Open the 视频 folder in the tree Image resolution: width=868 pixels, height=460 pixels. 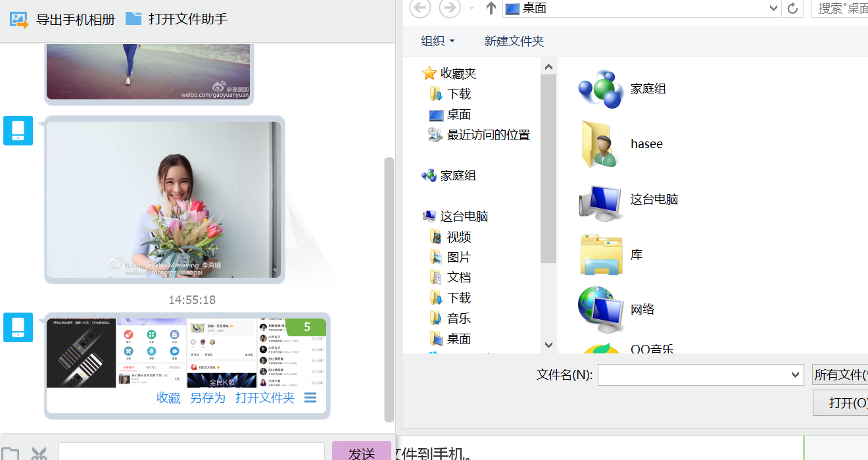click(x=450, y=237)
